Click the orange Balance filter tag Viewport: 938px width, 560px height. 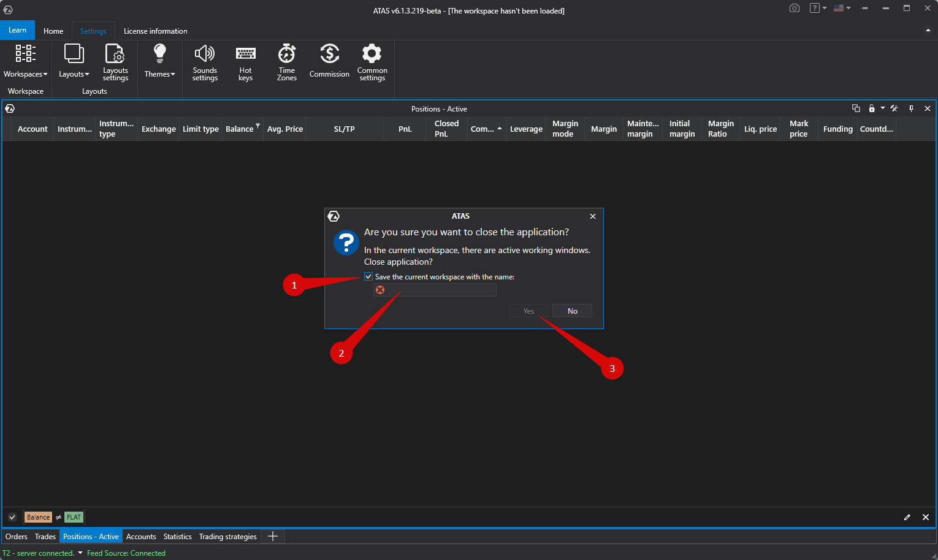[38, 517]
